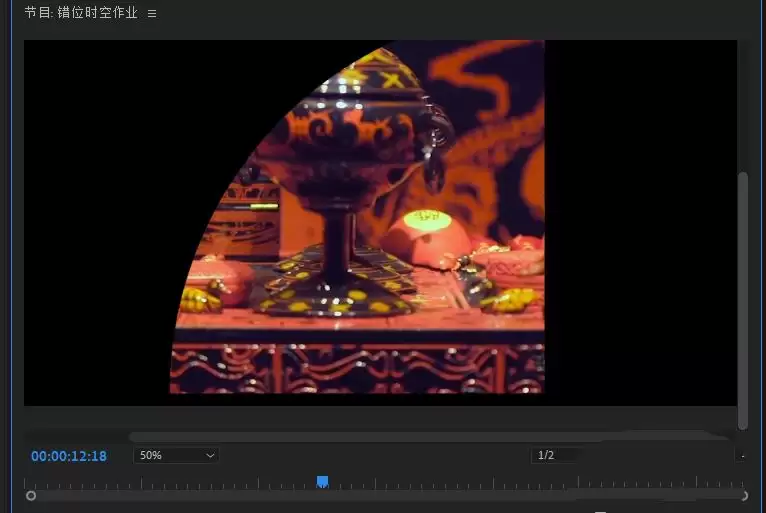This screenshot has width=766, height=513.
Task: Select the 节目: 错位时空作业 panel tab
Action: pos(81,13)
